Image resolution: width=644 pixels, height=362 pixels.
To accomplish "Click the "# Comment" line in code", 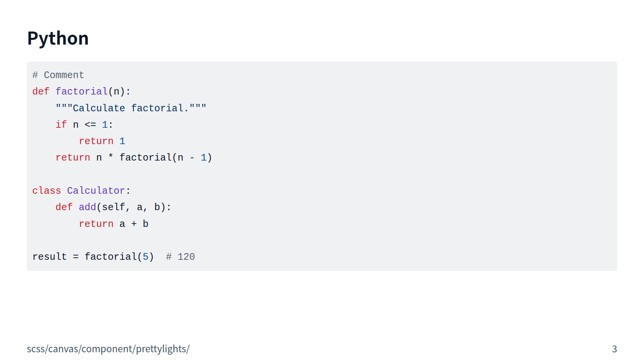I will coord(58,75).
